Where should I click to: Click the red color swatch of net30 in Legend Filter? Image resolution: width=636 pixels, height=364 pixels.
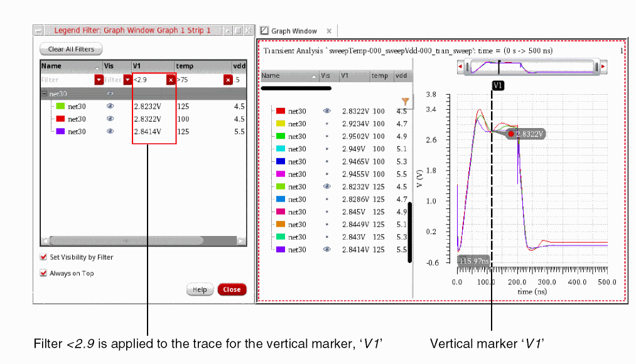[x=61, y=119]
